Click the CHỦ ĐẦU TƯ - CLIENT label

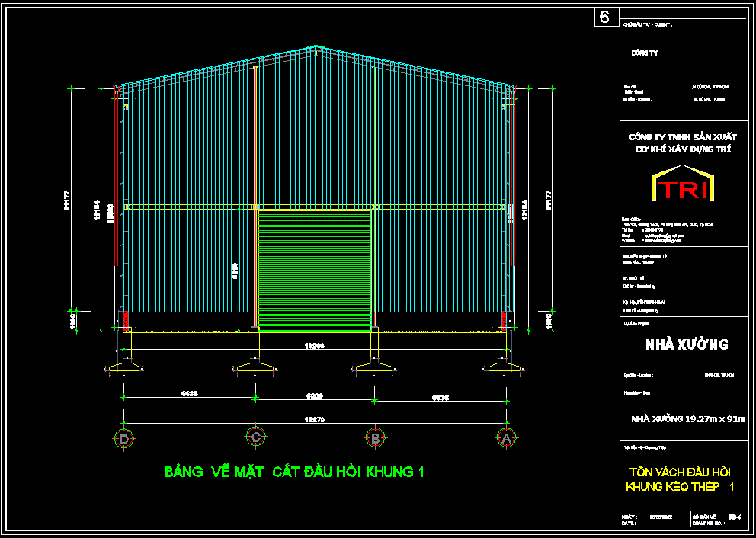click(x=648, y=23)
